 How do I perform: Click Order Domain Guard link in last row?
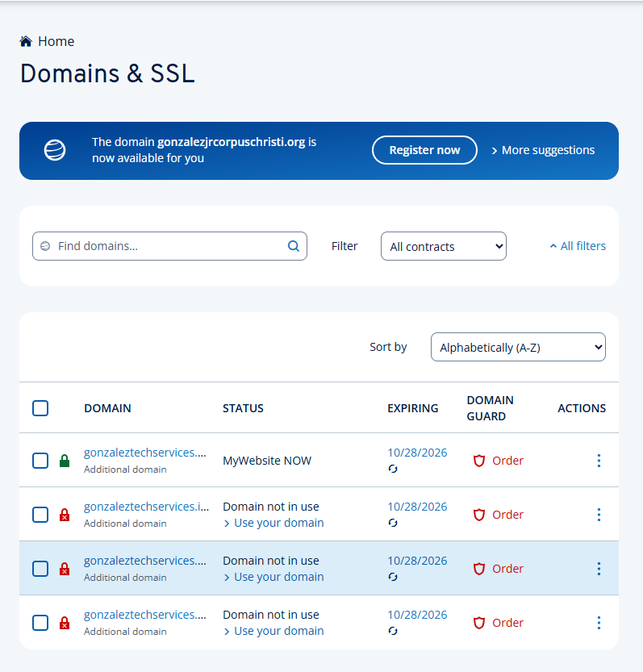[507, 623]
